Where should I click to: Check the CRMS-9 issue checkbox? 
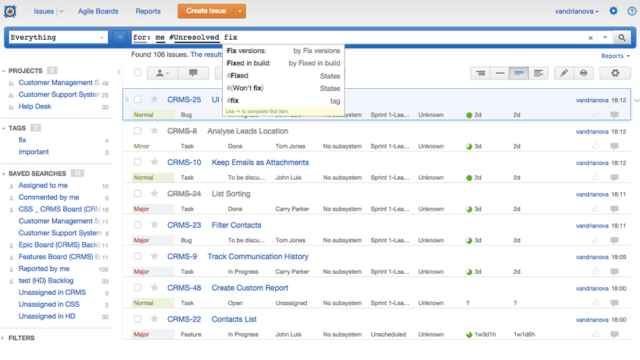coord(138,256)
